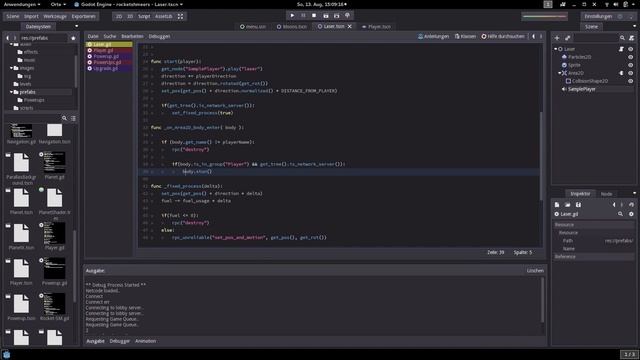Pause the running scene
640x360 pixels.
click(303, 16)
